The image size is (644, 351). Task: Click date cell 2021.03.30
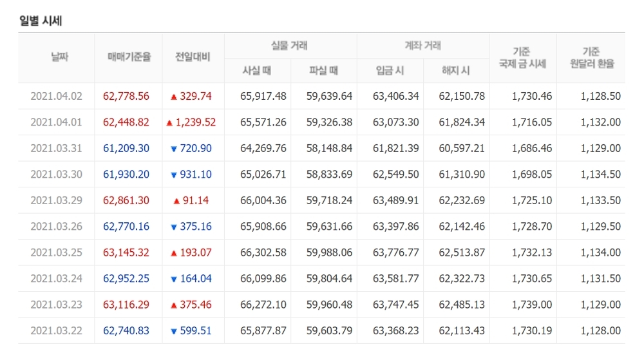coord(56,175)
